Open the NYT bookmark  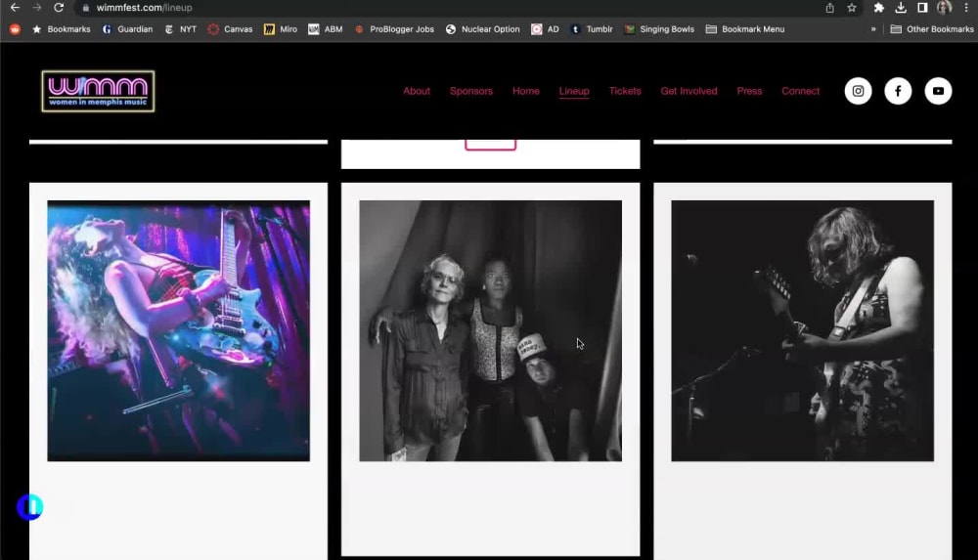click(181, 29)
